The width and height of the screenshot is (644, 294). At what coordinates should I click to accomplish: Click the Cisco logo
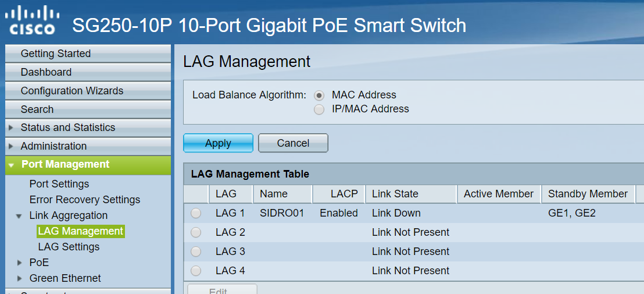pos(33,21)
